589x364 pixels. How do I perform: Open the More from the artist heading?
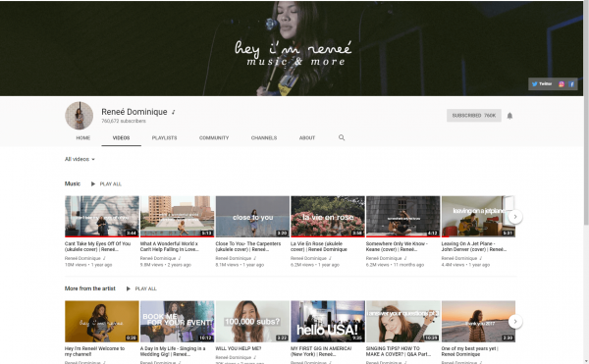pos(89,288)
